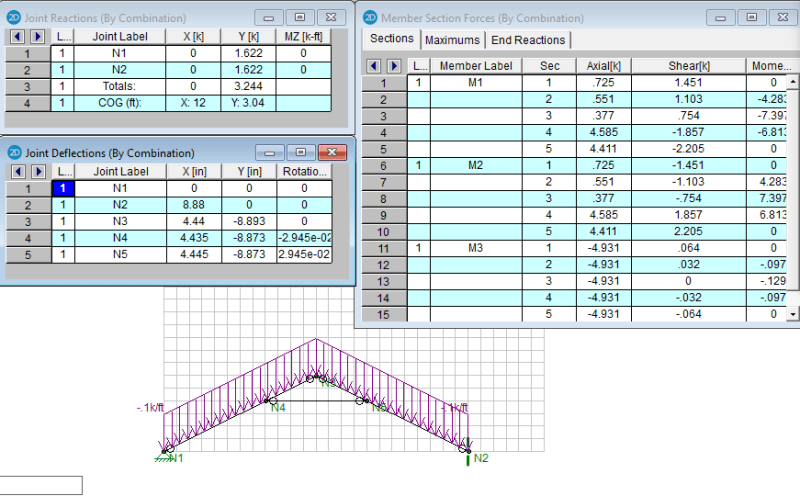The image size is (800, 496).
Task: Click left -.1k/ft load label
Action: coord(151,407)
